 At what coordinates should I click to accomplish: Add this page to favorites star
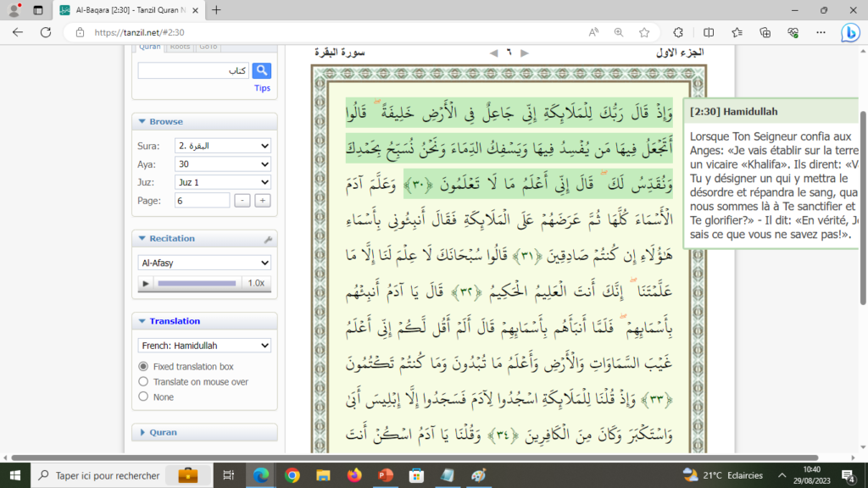click(x=644, y=33)
